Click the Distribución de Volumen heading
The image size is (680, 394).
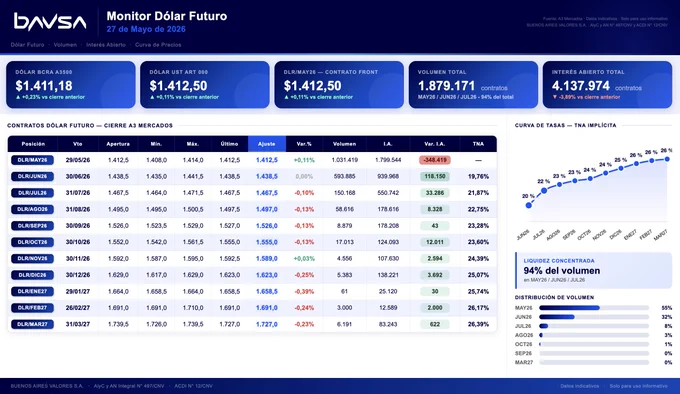[554, 297]
